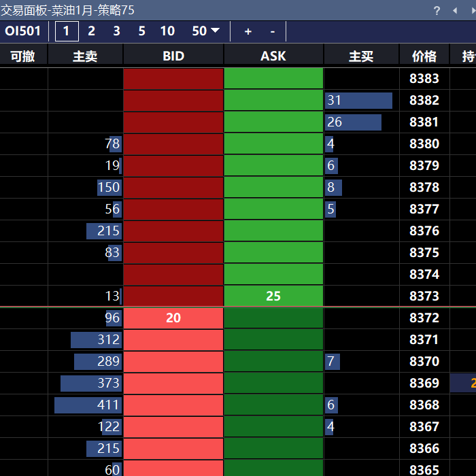This screenshot has width=476, height=476.
Task: Click the orange position cell at 8369
Action: 463,383
